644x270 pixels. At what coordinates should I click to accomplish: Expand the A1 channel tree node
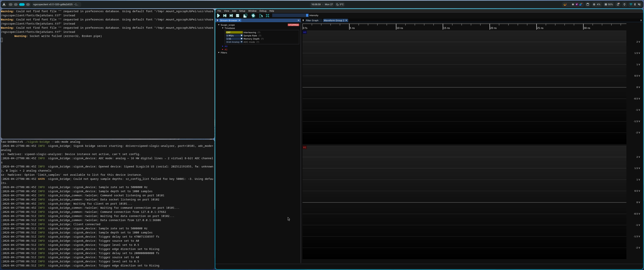click(x=223, y=49)
